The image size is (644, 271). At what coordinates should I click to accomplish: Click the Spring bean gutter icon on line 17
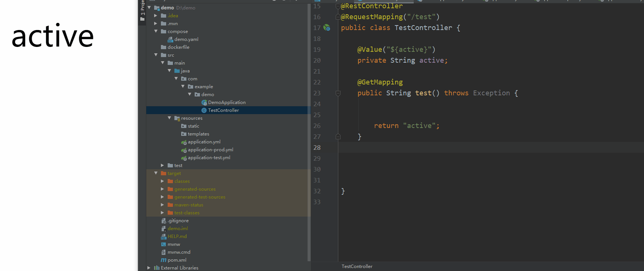tap(327, 28)
